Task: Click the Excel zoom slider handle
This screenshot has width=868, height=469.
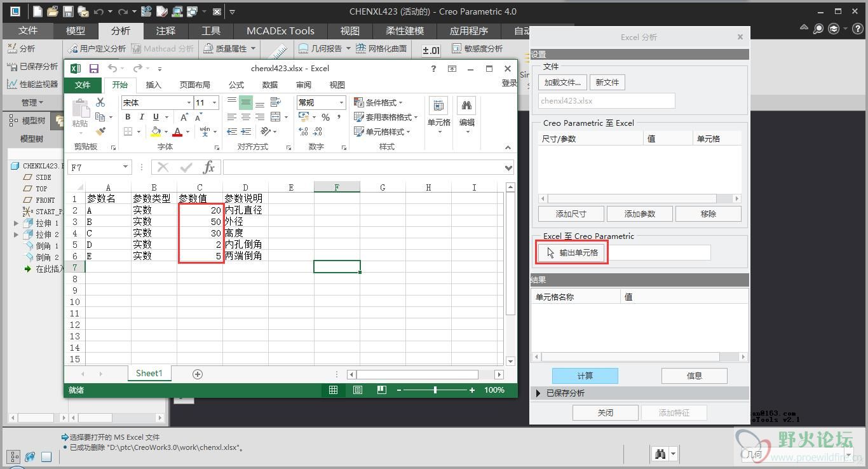Action: [435, 390]
